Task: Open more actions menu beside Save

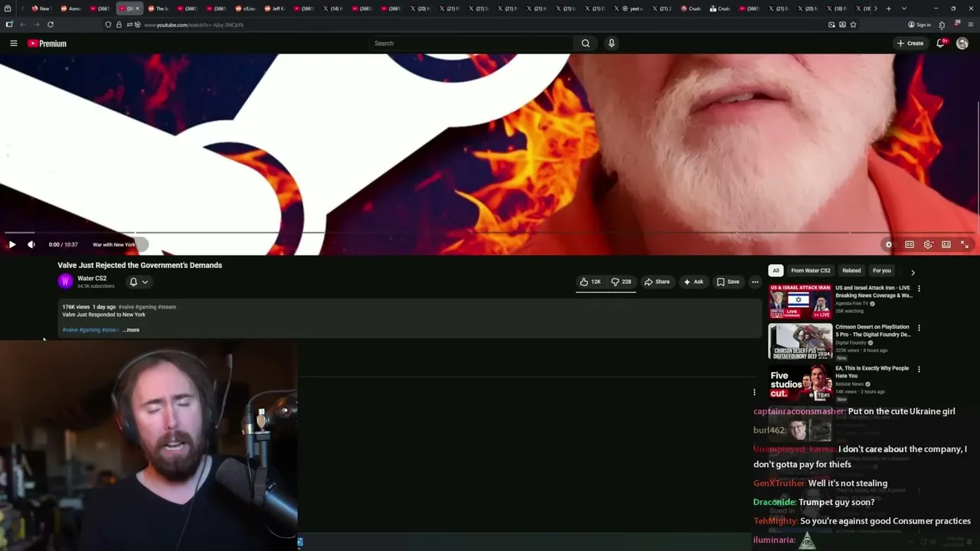Action: (x=755, y=282)
